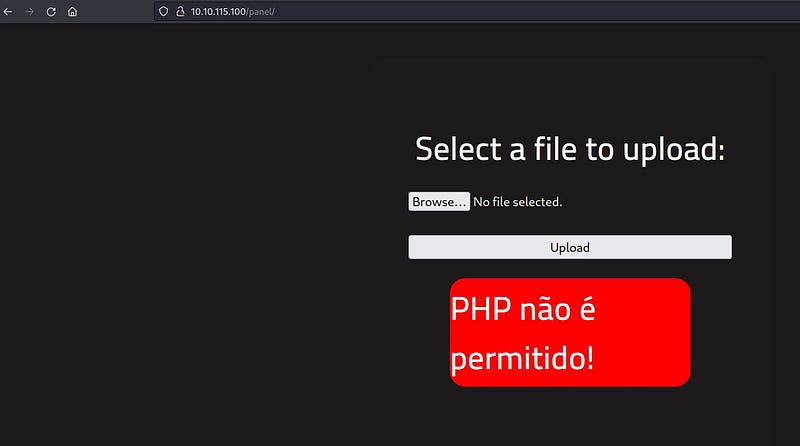Open the browser home page icon
The width and height of the screenshot is (800, 446).
(72, 11)
